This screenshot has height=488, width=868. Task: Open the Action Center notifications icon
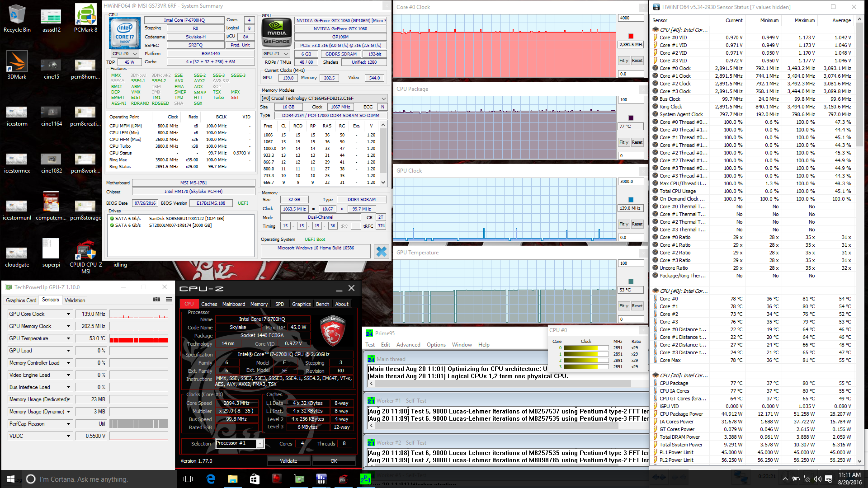pos(829,479)
